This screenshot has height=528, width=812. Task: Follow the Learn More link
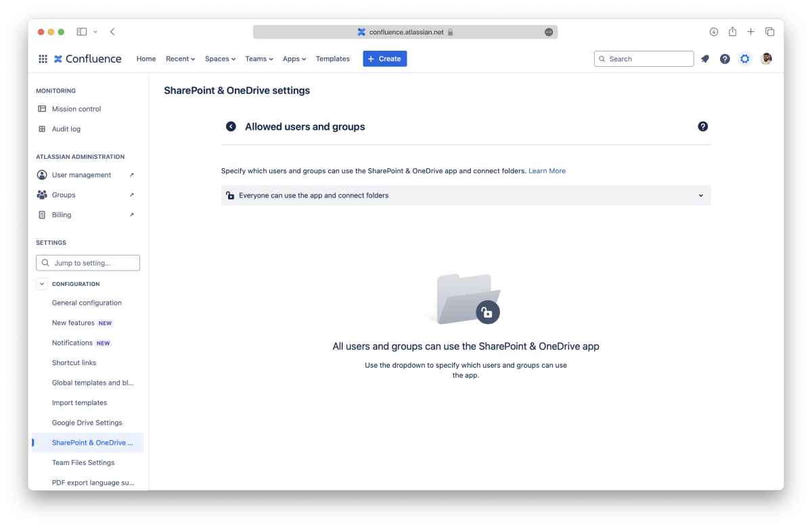point(547,171)
